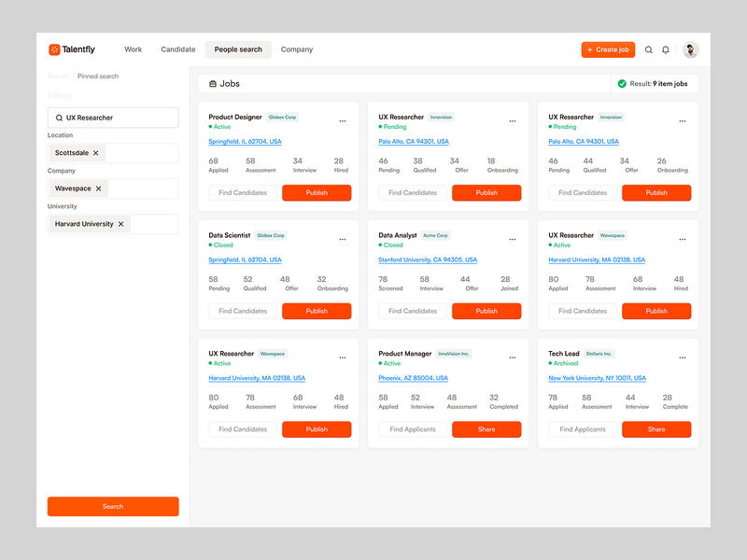Screen dimensions: 747x560
Task: Share the Tech Lead job posting
Action: [655, 429]
